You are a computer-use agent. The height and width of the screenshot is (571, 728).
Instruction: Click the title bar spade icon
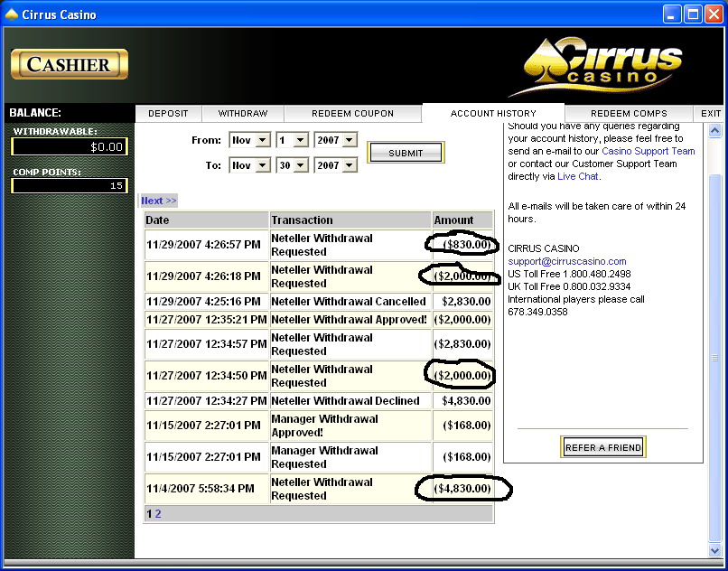click(x=12, y=14)
